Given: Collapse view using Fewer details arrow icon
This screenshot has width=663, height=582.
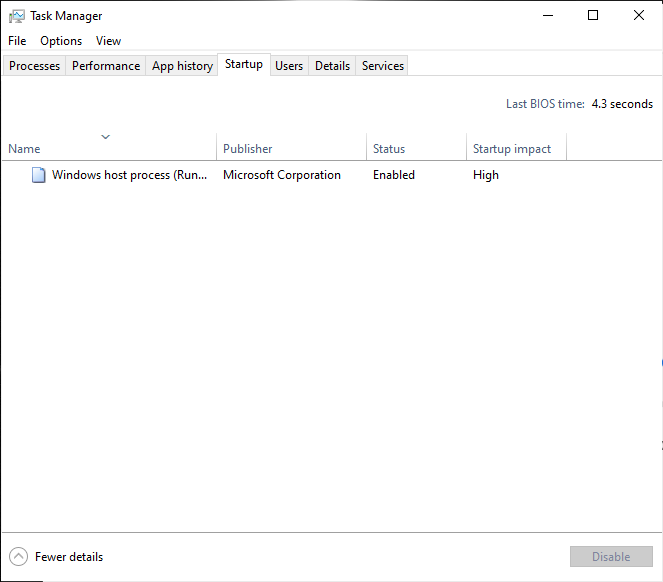Looking at the screenshot, I should click(x=18, y=557).
